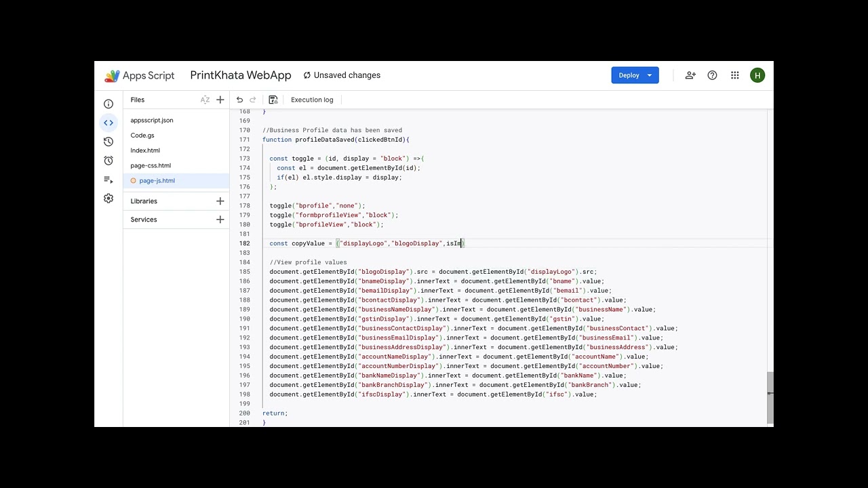The height and width of the screenshot is (488, 868).
Task: Select the Index.html file
Action: 145,150
